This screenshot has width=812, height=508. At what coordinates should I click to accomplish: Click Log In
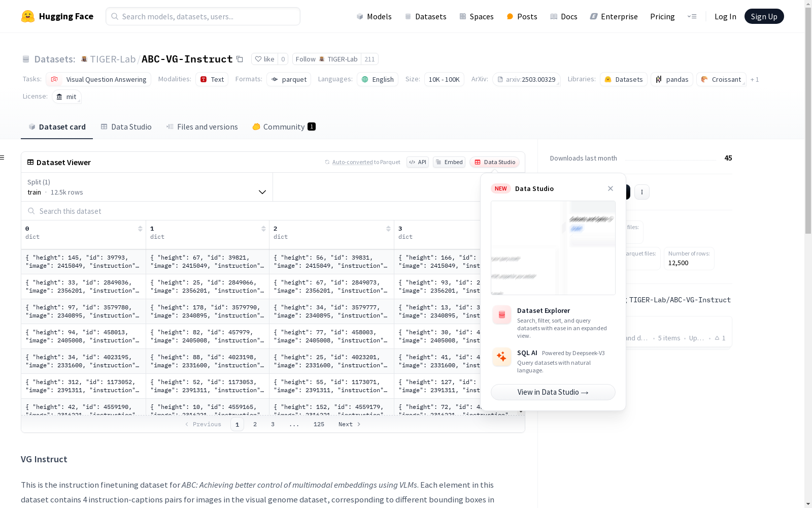tap(725, 16)
